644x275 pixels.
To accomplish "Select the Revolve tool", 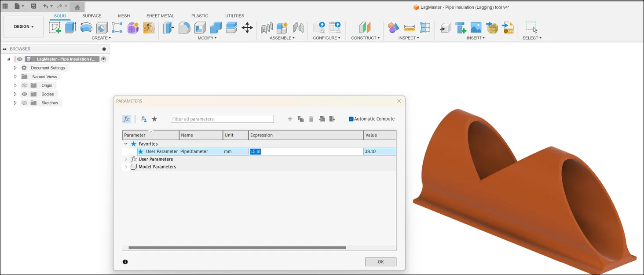I will click(x=86, y=28).
